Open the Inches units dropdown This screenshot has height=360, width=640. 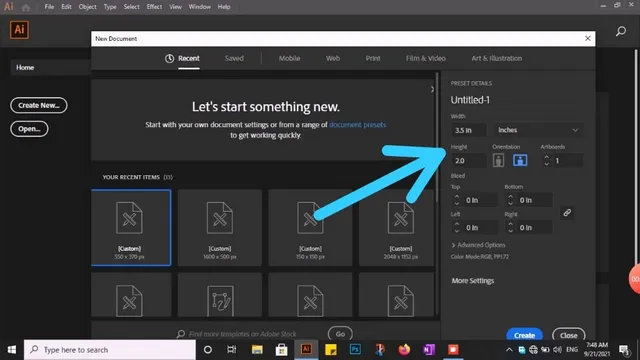coord(538,130)
